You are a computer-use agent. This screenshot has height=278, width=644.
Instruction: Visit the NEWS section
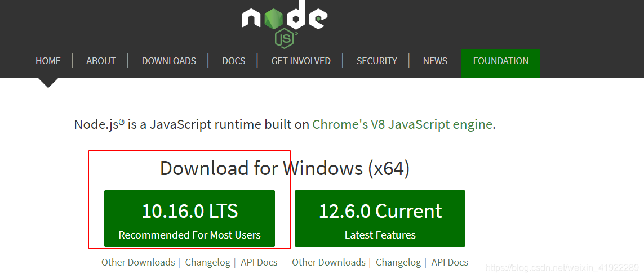point(435,61)
